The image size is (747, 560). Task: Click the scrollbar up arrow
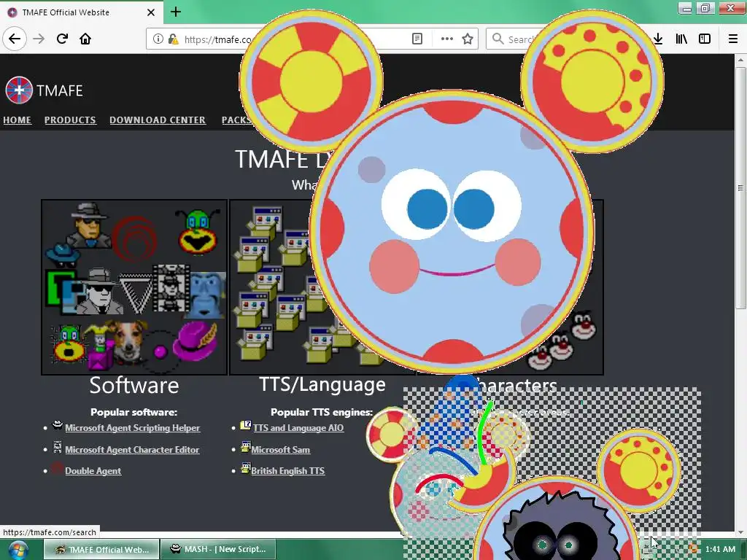(x=740, y=60)
